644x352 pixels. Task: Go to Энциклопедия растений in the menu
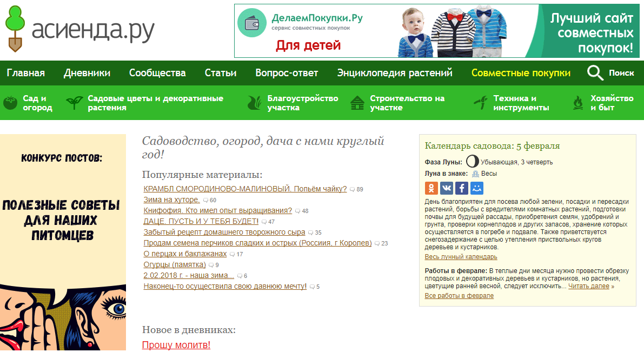point(395,73)
